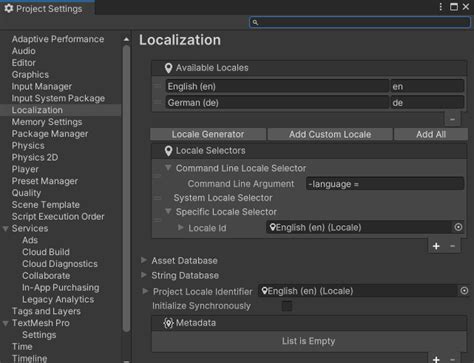
Task: Open object picker for Project Locale Identifier
Action: coord(464,291)
